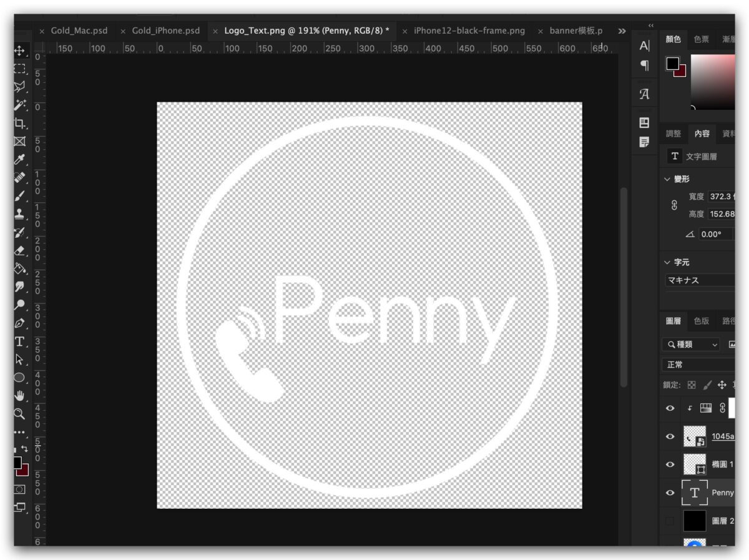Viewport: 749px width, 560px height.
Task: Select the Crop tool
Action: tap(19, 123)
